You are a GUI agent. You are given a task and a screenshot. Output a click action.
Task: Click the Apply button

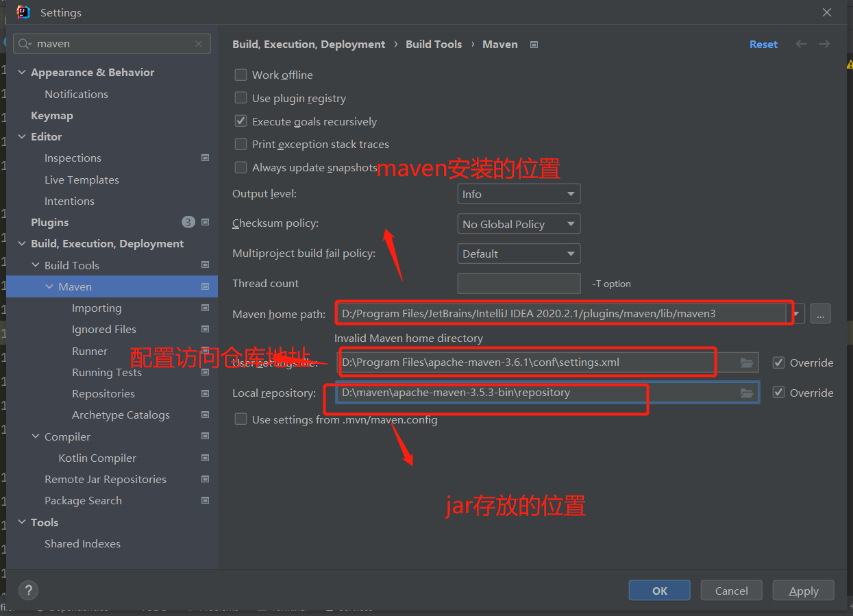click(803, 591)
